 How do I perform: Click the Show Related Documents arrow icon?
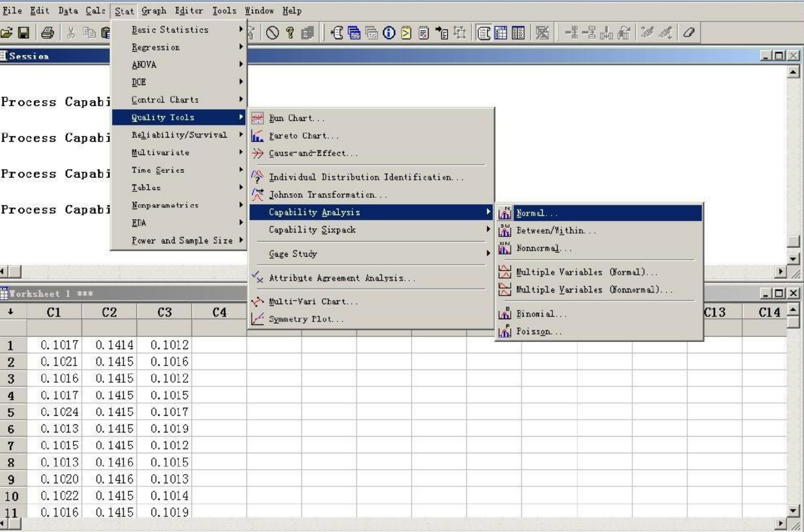click(442, 33)
